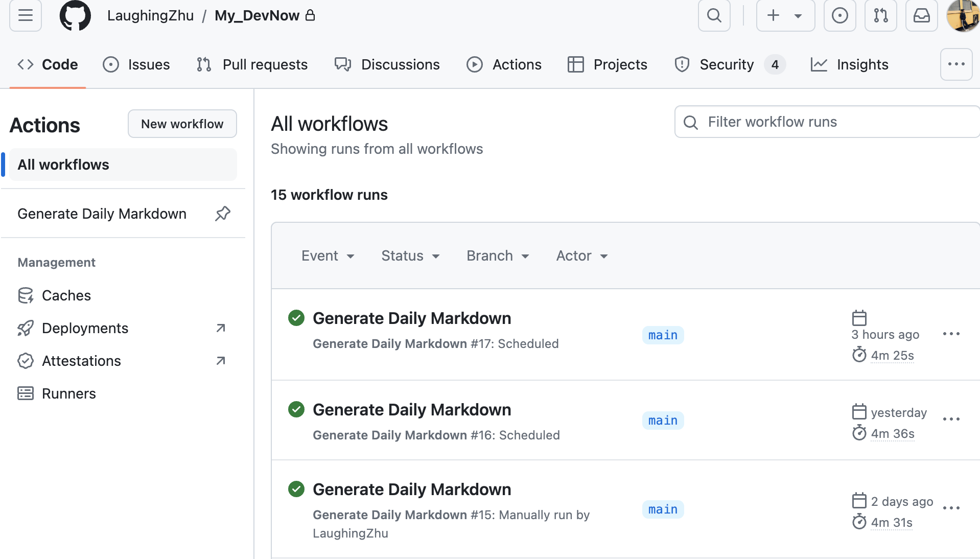Expand the Event filter dropdown

pyautogui.click(x=328, y=256)
